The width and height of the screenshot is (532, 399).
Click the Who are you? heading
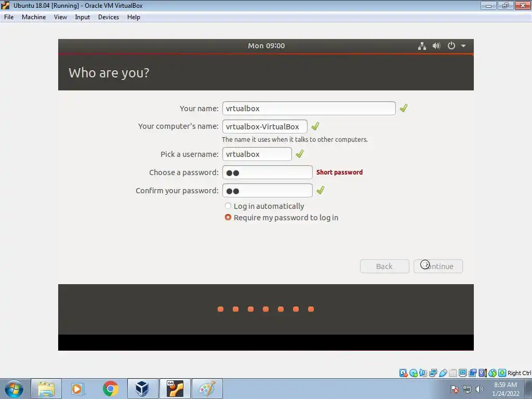[x=109, y=73]
